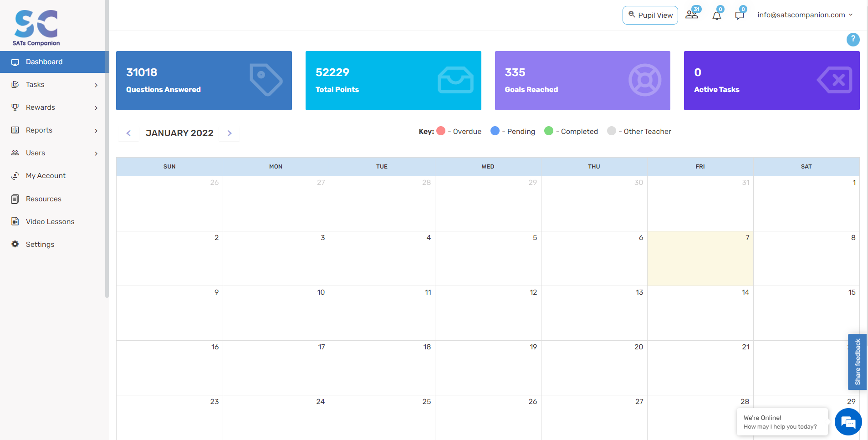Viewport: 868px width, 440px height.
Task: Click the Dashboard monitor icon
Action: tap(15, 62)
